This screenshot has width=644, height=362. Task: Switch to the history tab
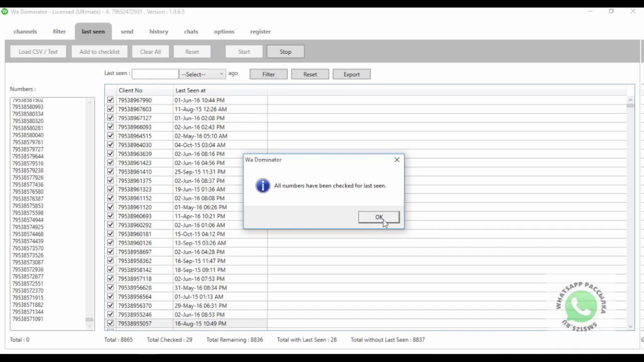(158, 31)
